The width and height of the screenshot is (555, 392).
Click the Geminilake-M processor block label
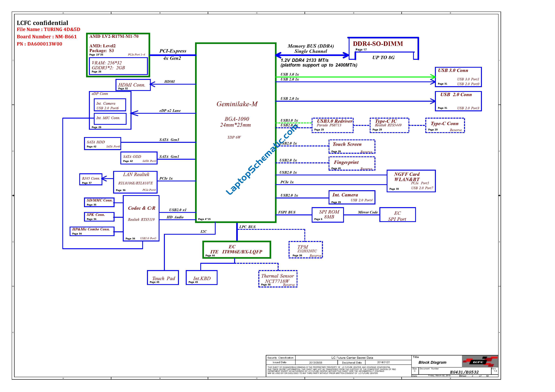[x=237, y=104]
